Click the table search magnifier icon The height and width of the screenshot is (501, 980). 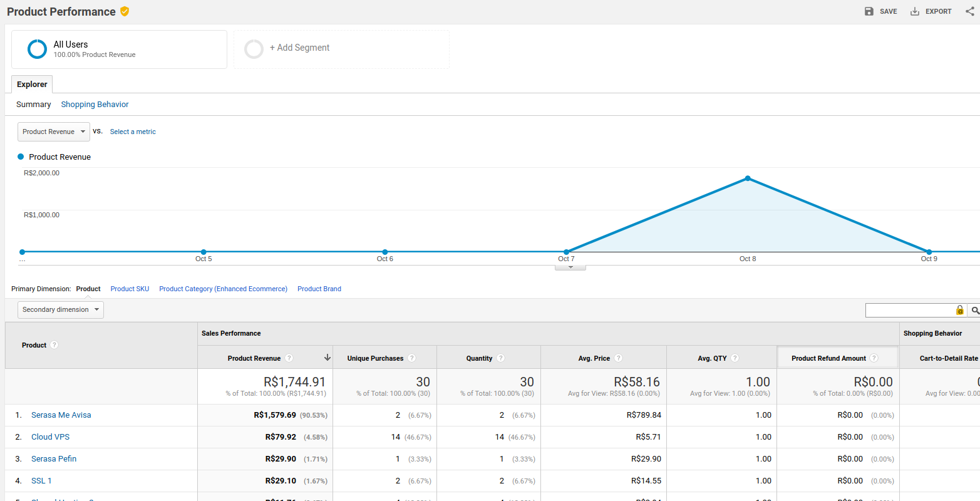point(974,310)
